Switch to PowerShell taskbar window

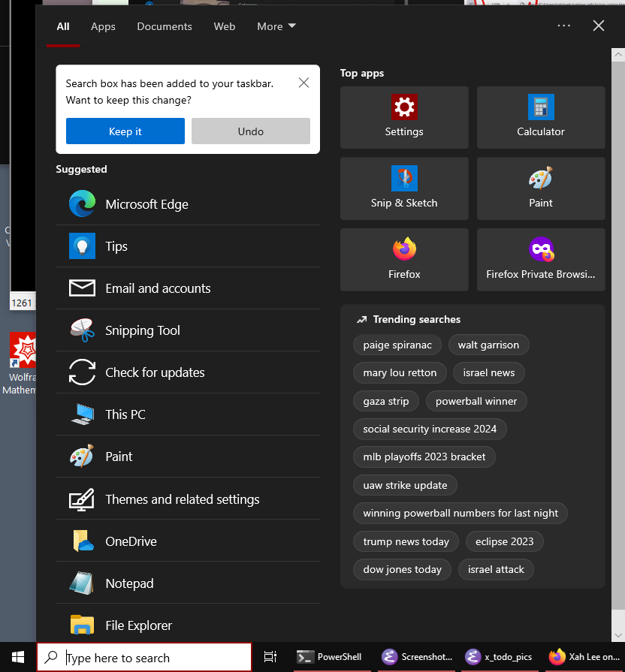pyautogui.click(x=331, y=657)
